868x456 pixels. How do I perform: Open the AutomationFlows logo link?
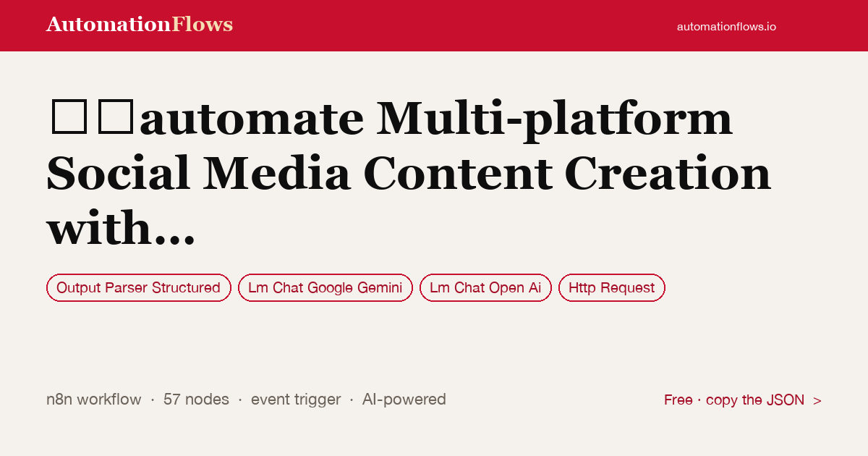[140, 25]
